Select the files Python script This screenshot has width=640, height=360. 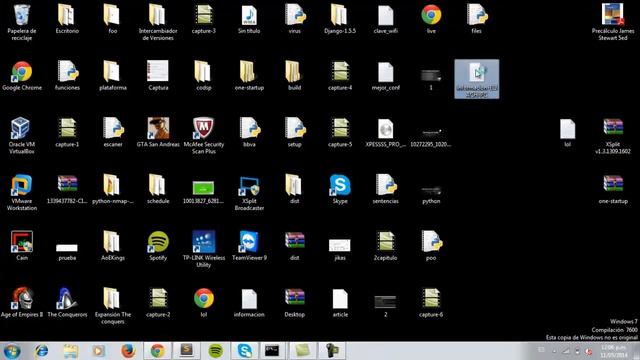[477, 15]
